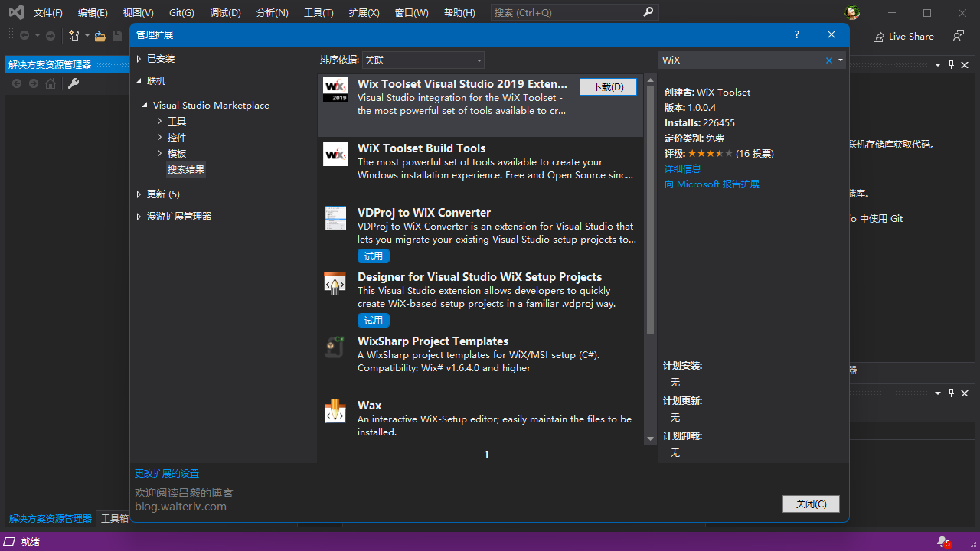Select the Designer for WiX Setup icon

[x=335, y=282]
